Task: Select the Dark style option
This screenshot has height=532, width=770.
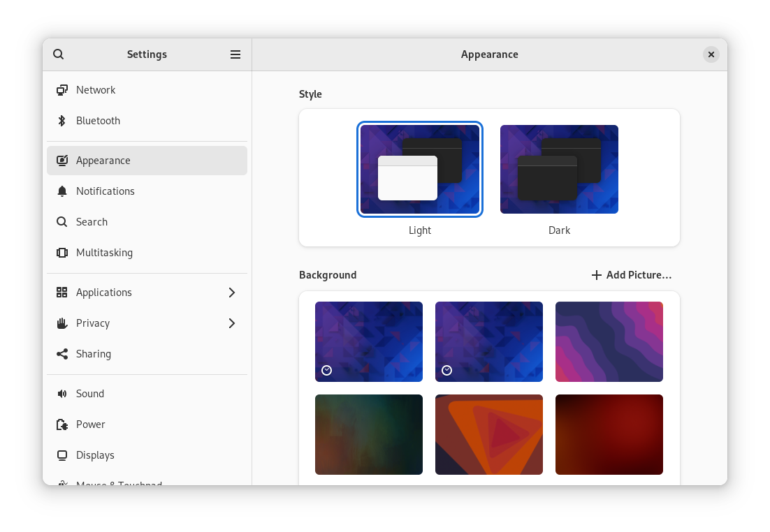Action: (559, 169)
